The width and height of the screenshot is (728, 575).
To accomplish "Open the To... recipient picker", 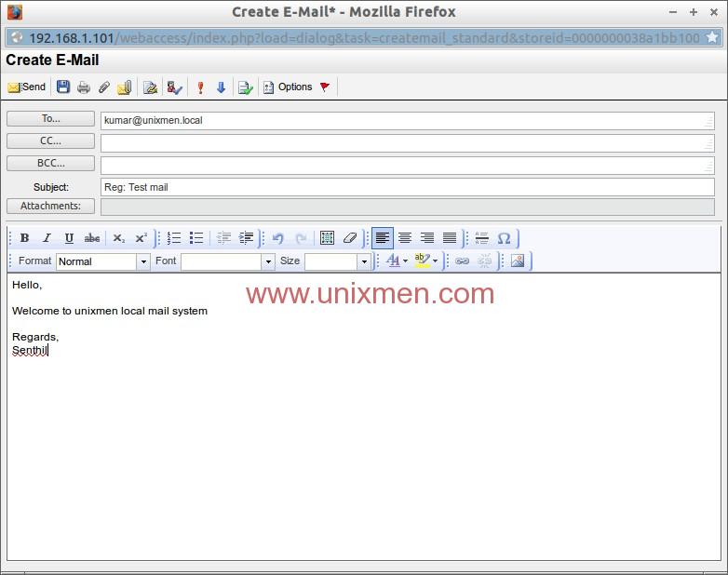I will point(50,119).
